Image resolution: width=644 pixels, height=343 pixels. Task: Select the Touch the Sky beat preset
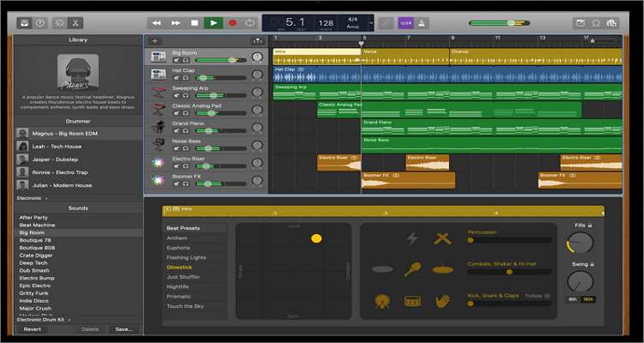click(185, 306)
